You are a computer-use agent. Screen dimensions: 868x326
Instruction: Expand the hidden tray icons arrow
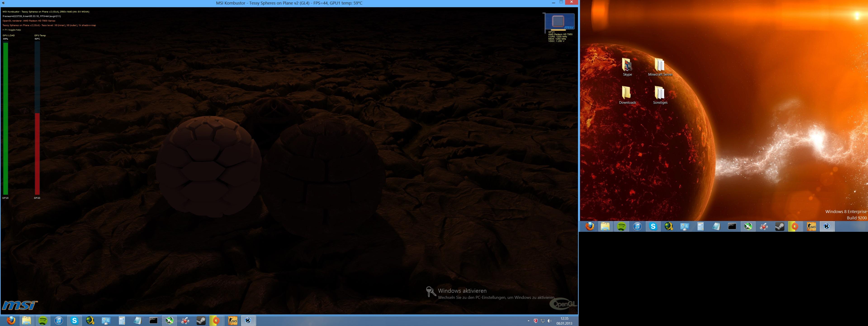point(528,321)
